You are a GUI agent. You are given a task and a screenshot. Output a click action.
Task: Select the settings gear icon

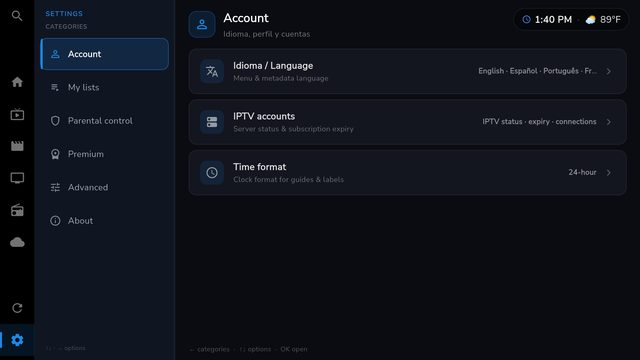[x=17, y=340]
